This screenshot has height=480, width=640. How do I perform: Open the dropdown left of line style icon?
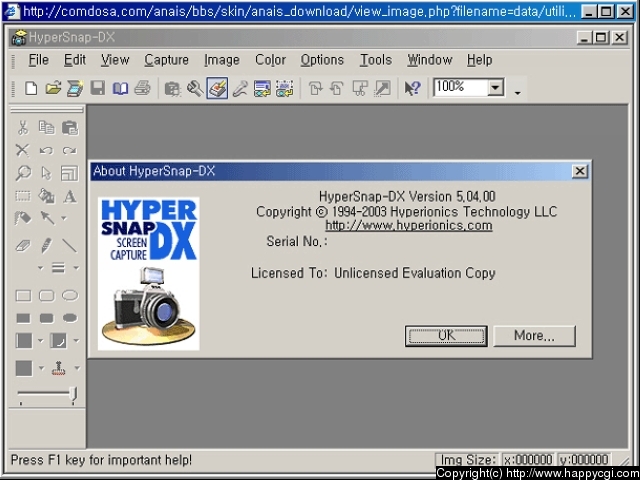click(40, 268)
